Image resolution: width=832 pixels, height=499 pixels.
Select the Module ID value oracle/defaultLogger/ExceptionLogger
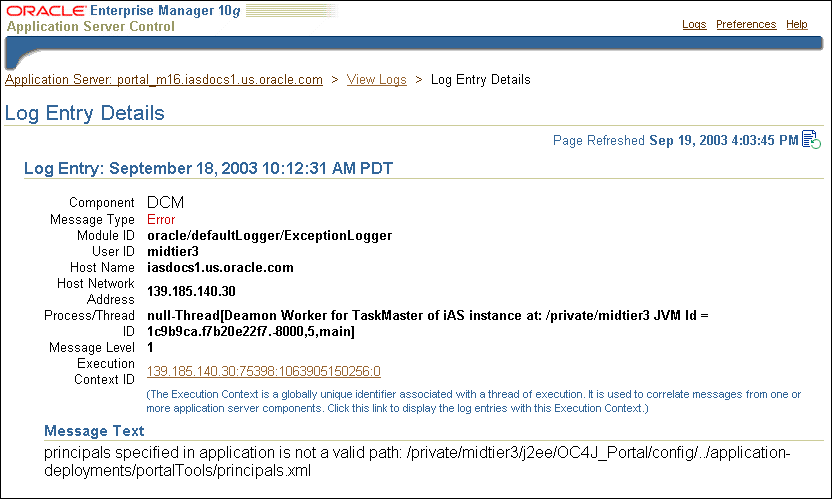[x=270, y=236]
